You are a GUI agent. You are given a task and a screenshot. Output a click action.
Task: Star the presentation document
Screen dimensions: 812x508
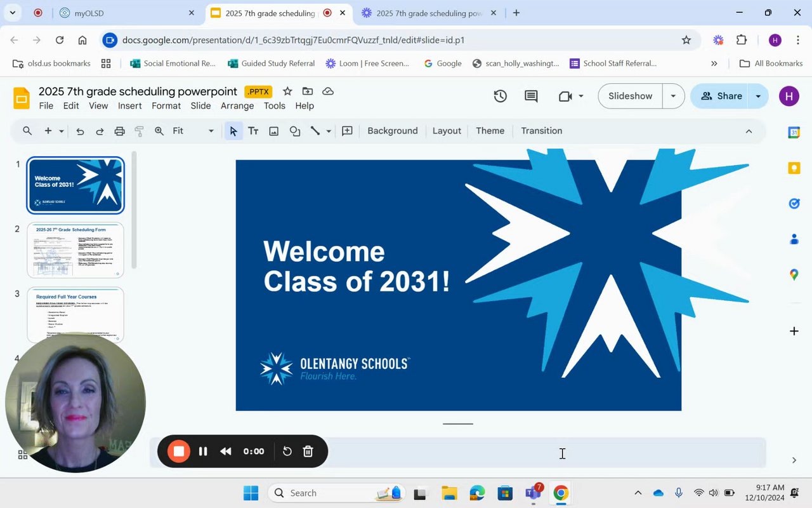(x=287, y=91)
